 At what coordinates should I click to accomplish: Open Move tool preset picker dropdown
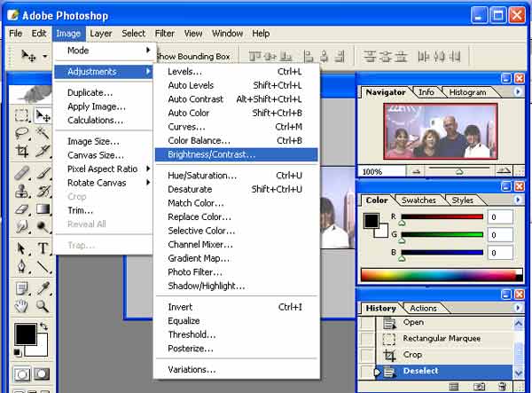(45, 56)
